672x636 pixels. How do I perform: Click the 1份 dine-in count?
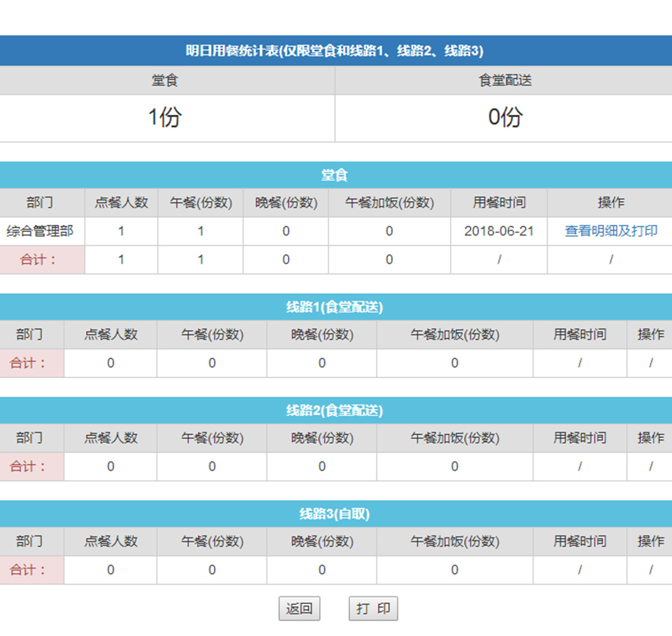165,118
